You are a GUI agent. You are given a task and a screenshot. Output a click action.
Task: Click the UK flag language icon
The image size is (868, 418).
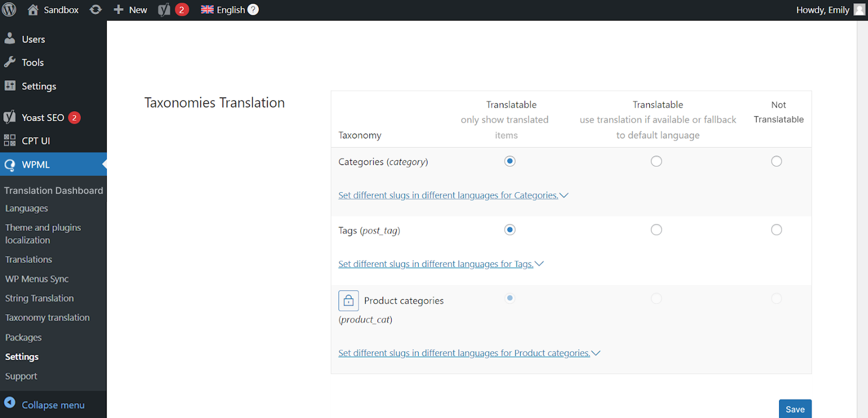pos(207,10)
